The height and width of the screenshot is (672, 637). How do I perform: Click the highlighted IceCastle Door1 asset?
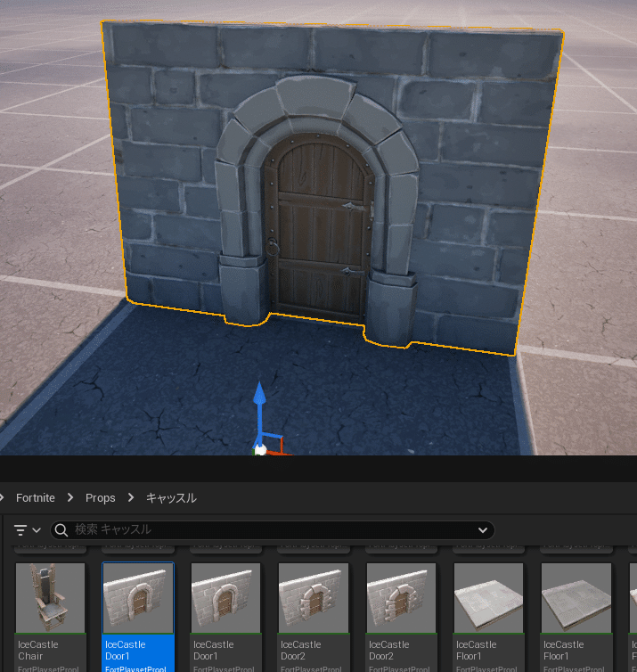pos(138,617)
